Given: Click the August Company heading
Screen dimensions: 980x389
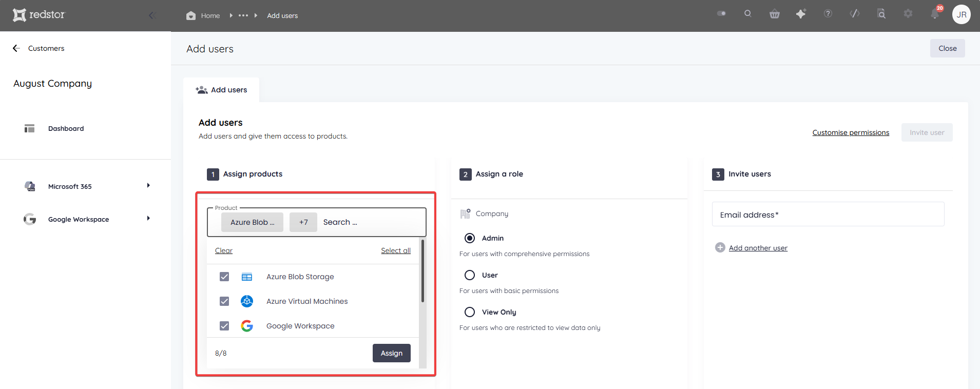Looking at the screenshot, I should (x=52, y=84).
